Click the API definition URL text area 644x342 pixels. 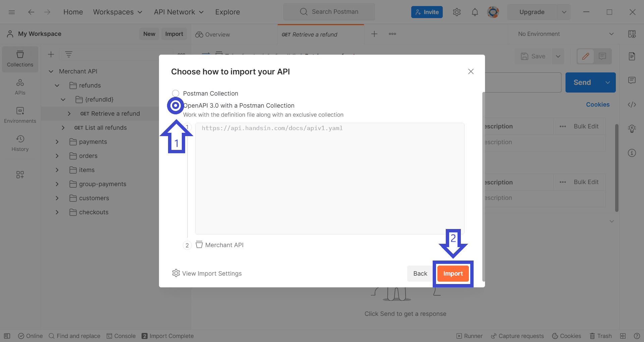(x=330, y=178)
